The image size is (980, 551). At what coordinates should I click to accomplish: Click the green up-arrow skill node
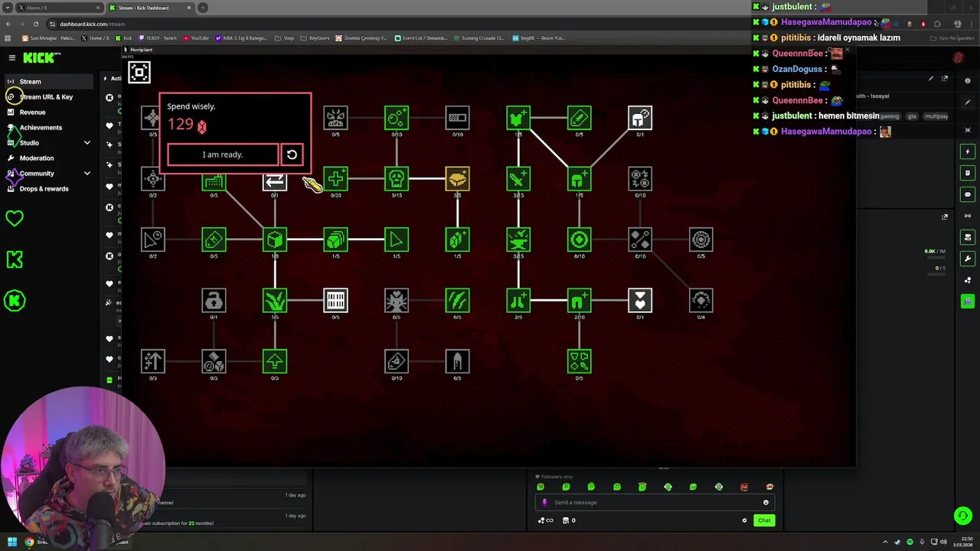tap(275, 361)
